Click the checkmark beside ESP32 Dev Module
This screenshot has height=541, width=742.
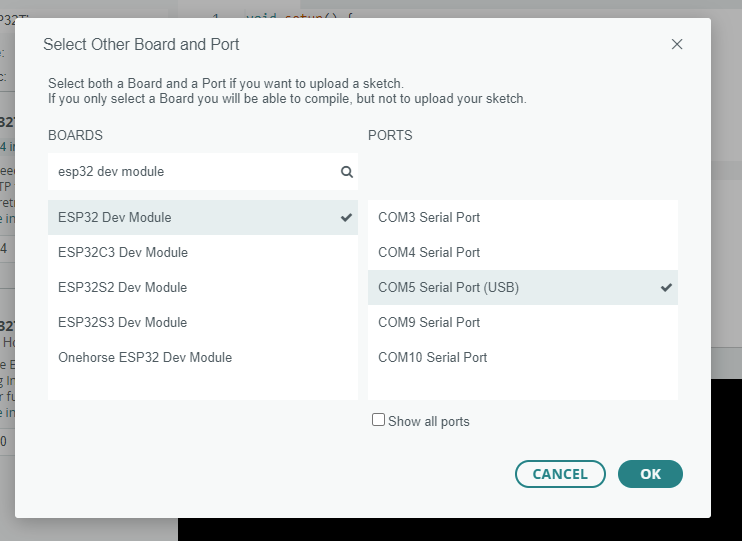point(346,217)
